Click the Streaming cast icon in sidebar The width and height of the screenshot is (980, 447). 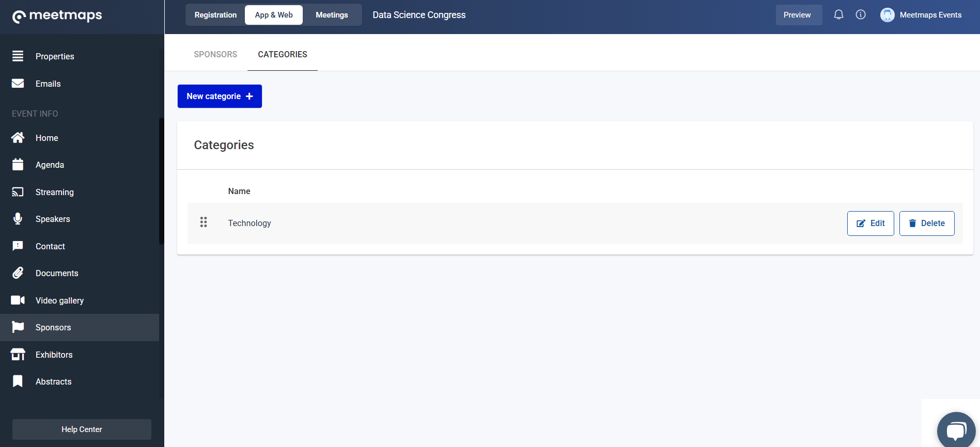coord(18,192)
